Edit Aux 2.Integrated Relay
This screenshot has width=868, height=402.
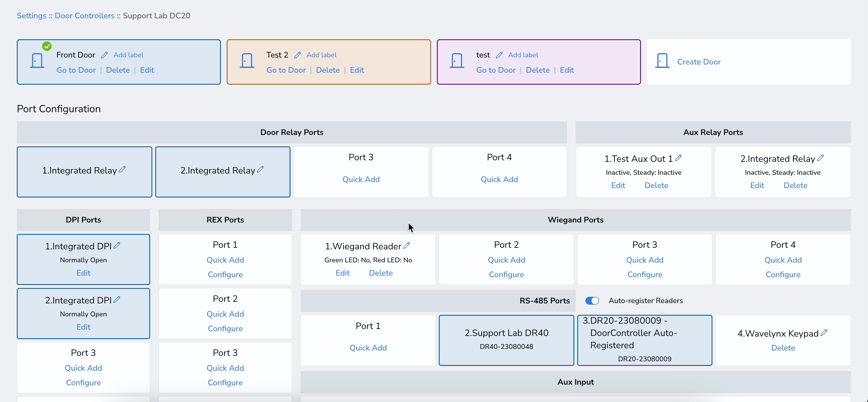point(757,185)
